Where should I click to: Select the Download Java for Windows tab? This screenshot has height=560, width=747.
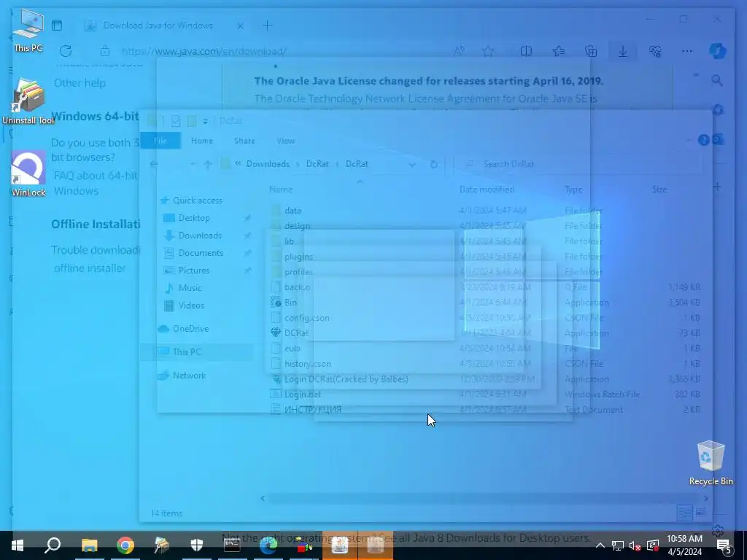[164, 26]
